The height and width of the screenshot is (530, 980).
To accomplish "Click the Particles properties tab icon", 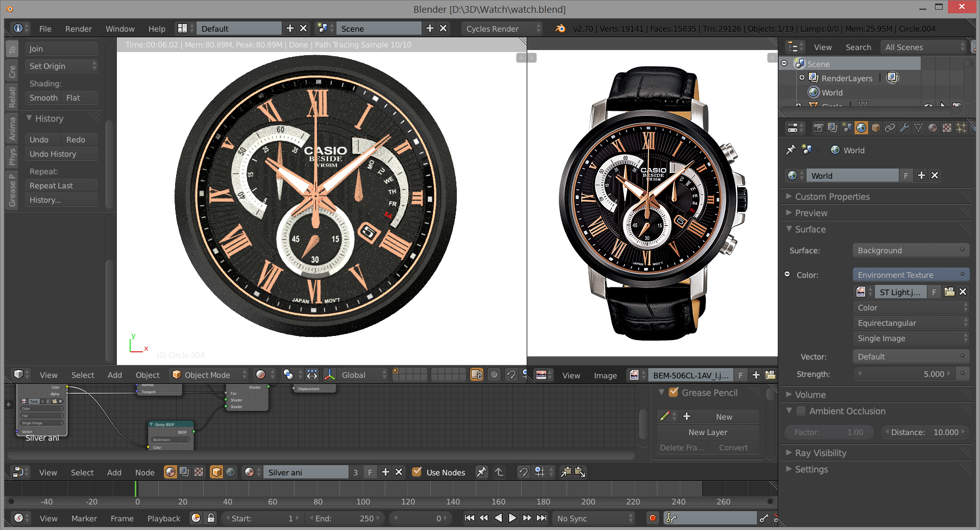I will (961, 128).
